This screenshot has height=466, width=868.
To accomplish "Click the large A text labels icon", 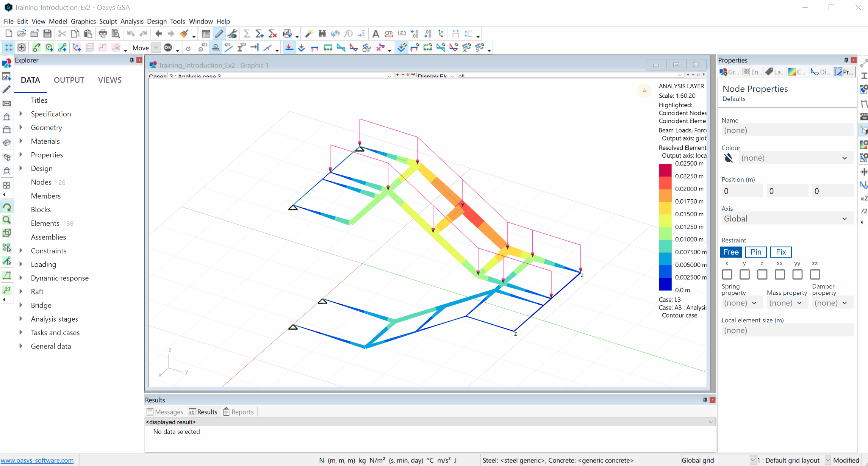I will pos(375,34).
